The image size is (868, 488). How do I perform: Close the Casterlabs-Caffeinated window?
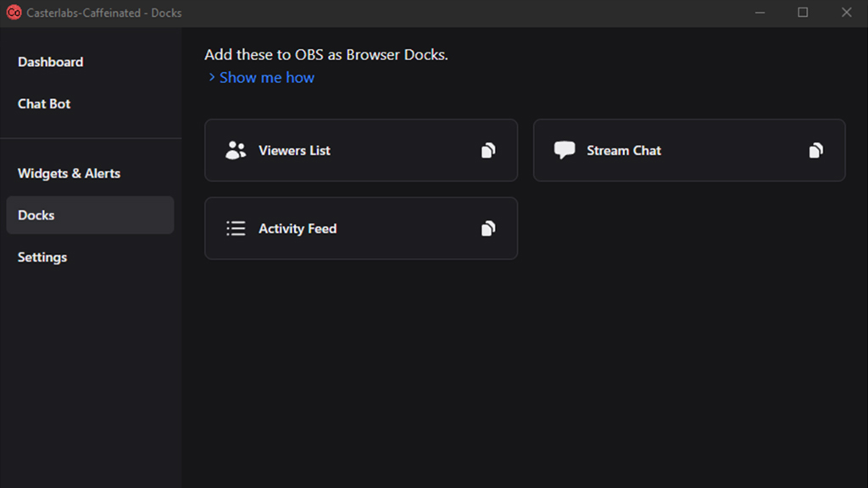(x=847, y=13)
